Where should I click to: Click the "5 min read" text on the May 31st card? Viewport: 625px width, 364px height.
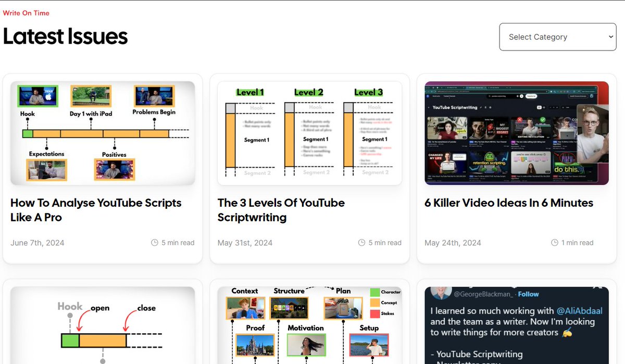[385, 243]
